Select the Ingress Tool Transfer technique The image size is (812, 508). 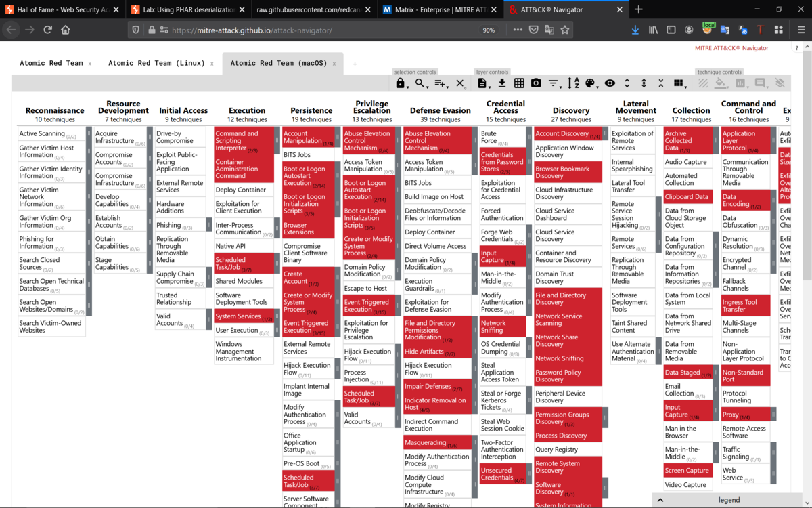(746, 305)
